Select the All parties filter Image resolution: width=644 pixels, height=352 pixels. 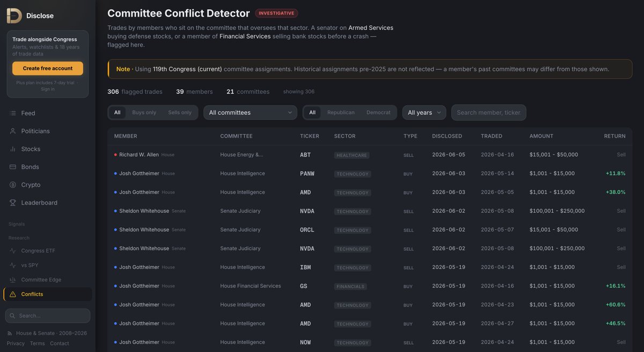coord(312,113)
